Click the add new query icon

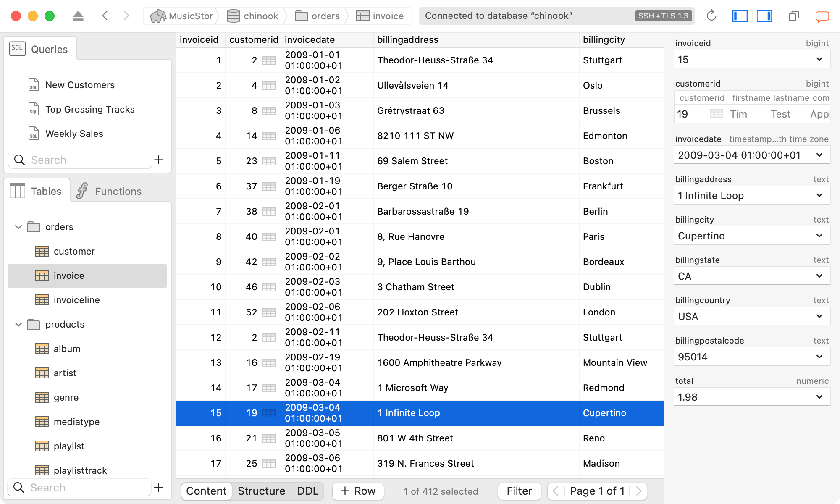(x=160, y=160)
